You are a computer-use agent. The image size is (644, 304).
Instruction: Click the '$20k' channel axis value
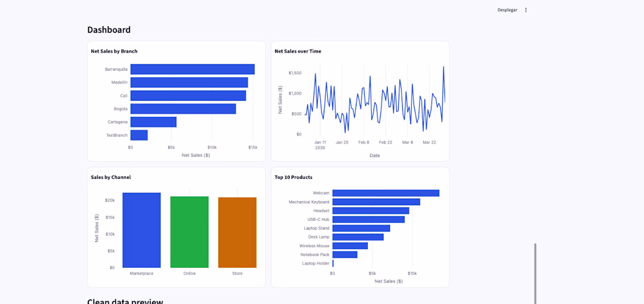[x=109, y=201]
